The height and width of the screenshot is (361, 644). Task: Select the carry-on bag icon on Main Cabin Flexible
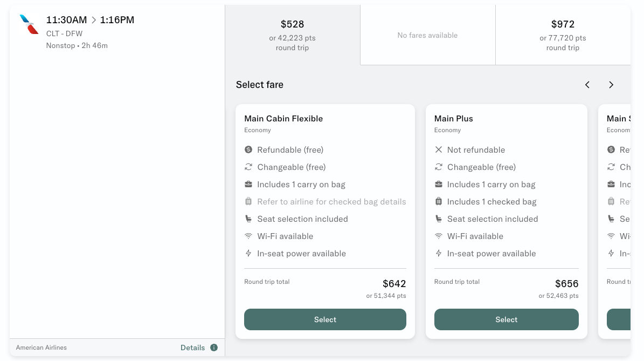pos(248,184)
